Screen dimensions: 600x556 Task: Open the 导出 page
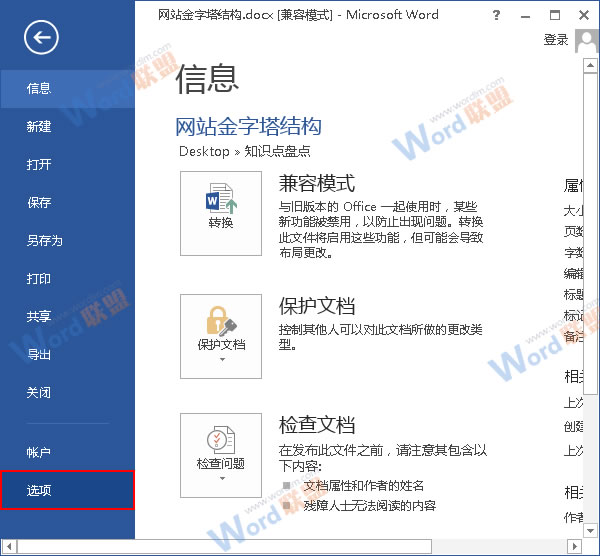(x=67, y=354)
